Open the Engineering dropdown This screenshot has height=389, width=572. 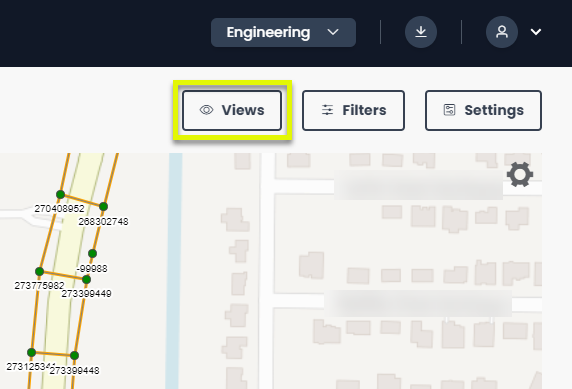tap(283, 32)
